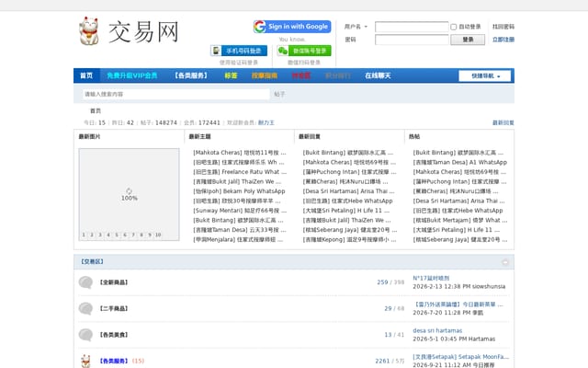Toggle the auto-login checkbox

(x=453, y=27)
